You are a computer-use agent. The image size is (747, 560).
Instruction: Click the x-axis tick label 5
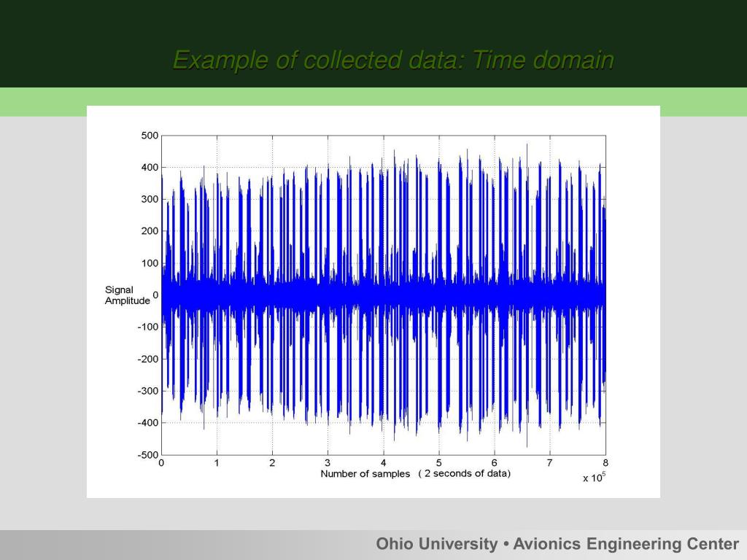[438, 463]
